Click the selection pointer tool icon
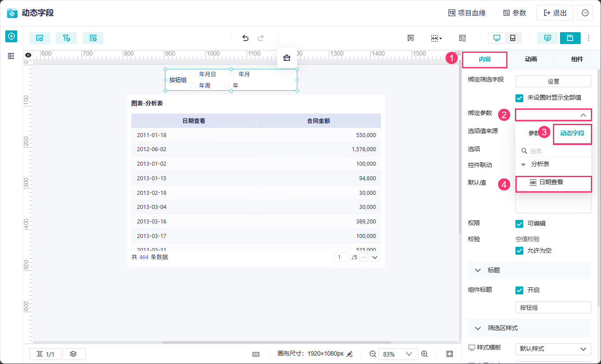The width and height of the screenshot is (601, 364). [411, 38]
